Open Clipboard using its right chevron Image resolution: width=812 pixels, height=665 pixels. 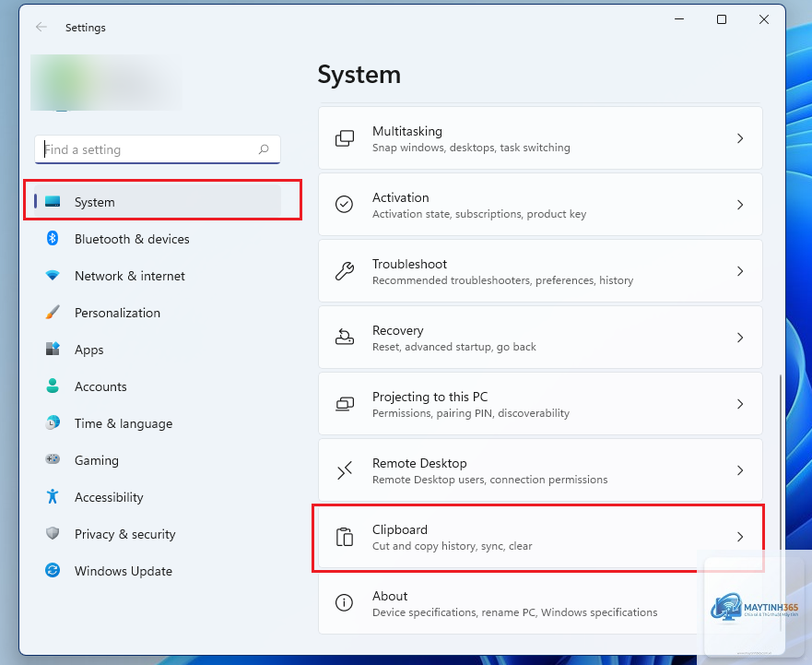(740, 537)
